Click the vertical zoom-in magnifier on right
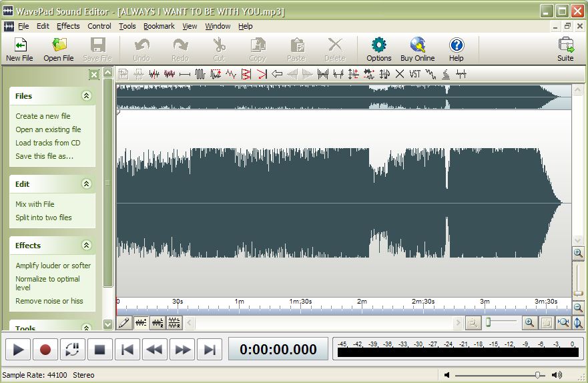 click(578, 254)
